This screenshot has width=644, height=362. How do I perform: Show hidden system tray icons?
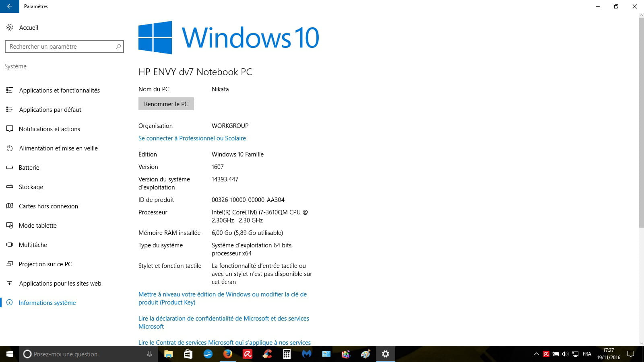click(x=536, y=354)
